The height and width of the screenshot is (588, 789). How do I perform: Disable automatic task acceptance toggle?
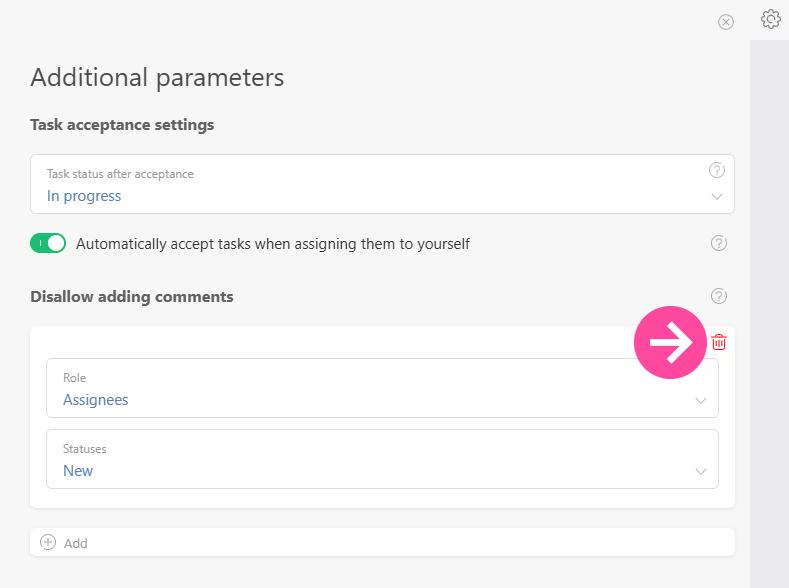point(48,243)
